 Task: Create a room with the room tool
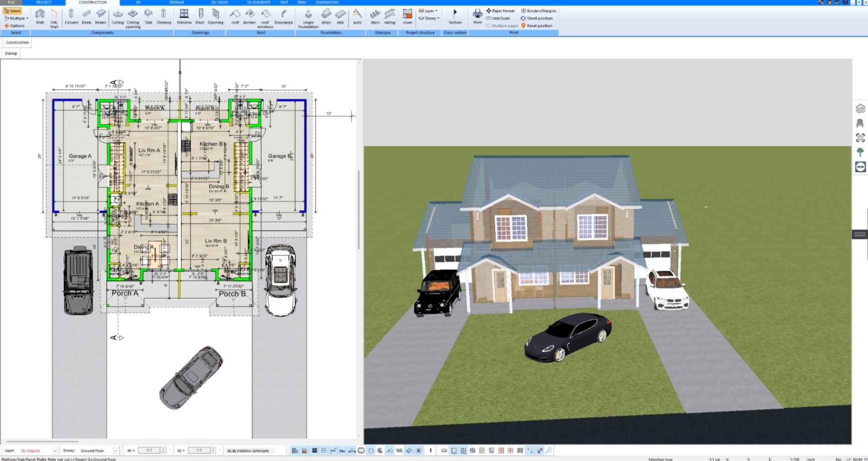[x=407, y=17]
